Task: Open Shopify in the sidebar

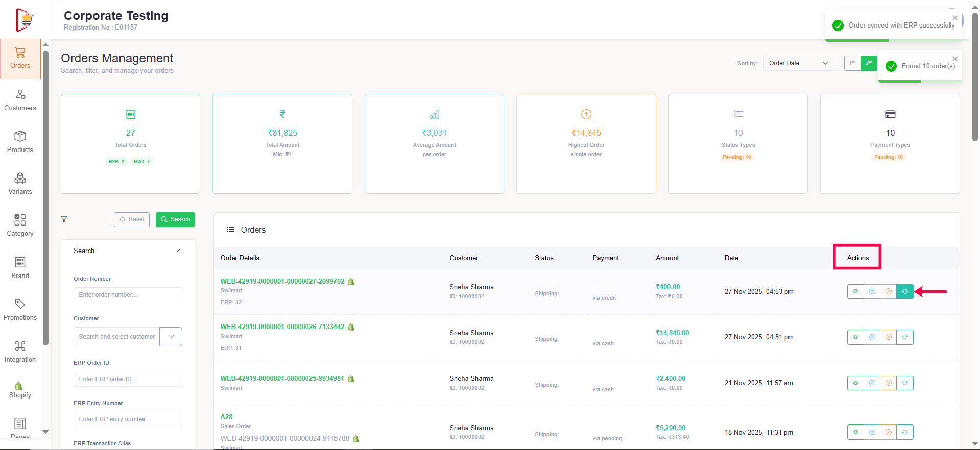Action: pos(20,390)
